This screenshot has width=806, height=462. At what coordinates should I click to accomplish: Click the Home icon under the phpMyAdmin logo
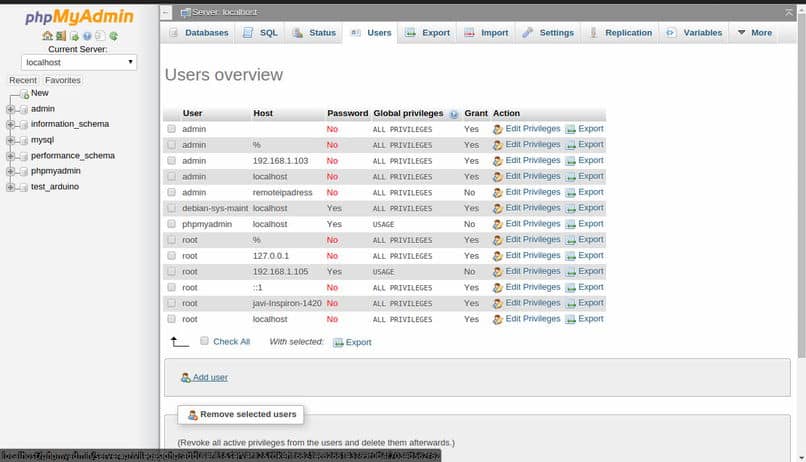coord(47,36)
